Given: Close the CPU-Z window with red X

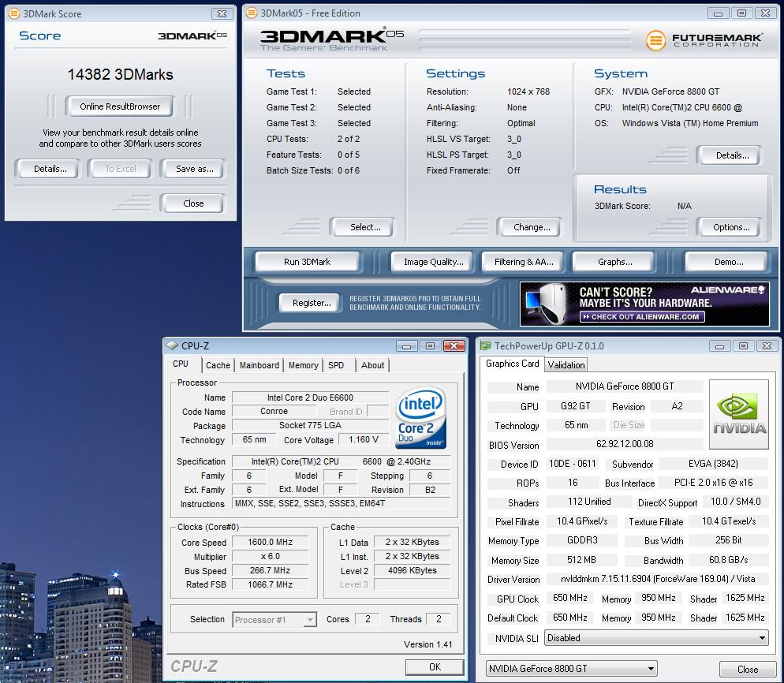Looking at the screenshot, I should click(454, 346).
